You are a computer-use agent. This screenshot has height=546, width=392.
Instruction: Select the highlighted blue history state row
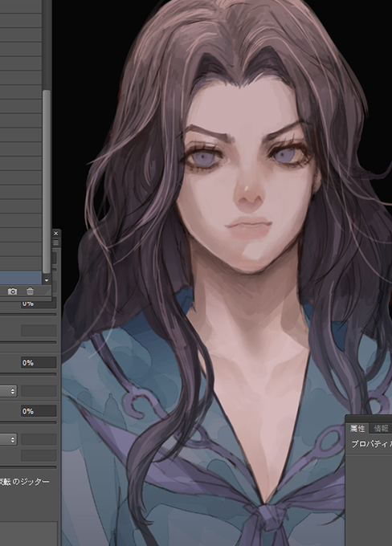pos(21,278)
